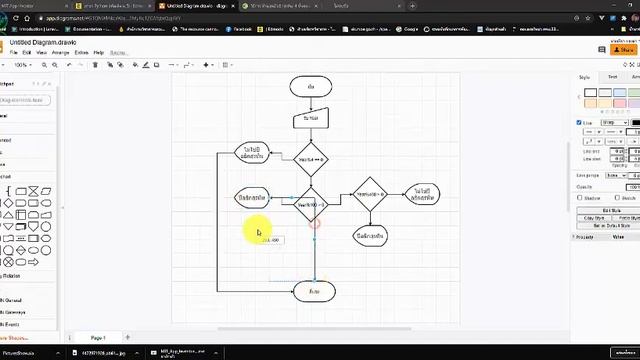Image resolution: width=640 pixels, height=360 pixels.
Task: Click the Shadow toolbar icon
Action: click(x=156, y=65)
